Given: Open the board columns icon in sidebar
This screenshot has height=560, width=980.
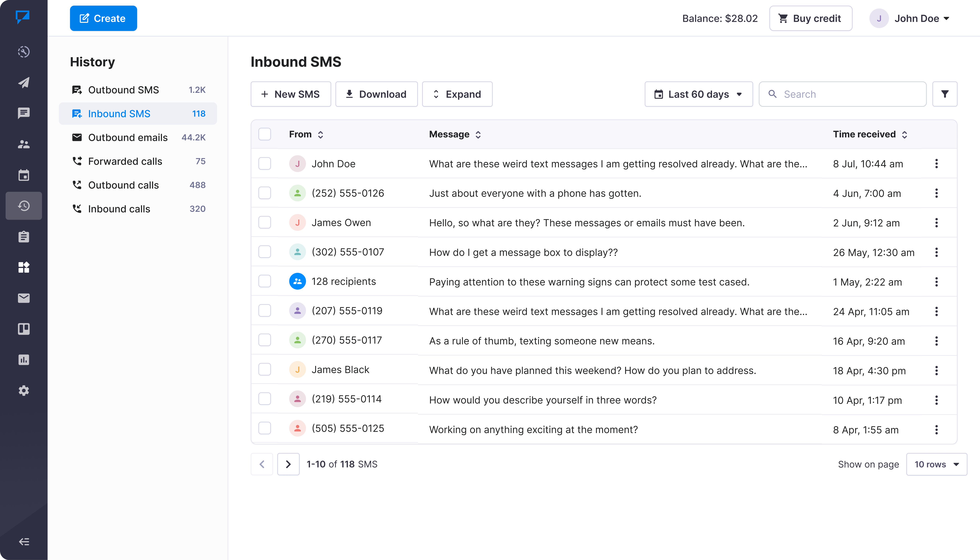Looking at the screenshot, I should [x=24, y=329].
